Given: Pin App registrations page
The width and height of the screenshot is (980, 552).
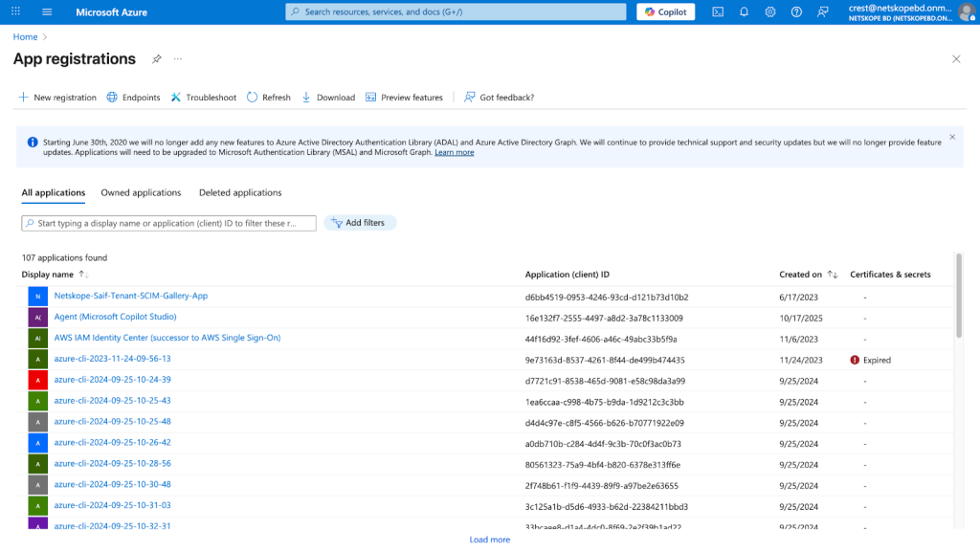Looking at the screenshot, I should coord(156,58).
